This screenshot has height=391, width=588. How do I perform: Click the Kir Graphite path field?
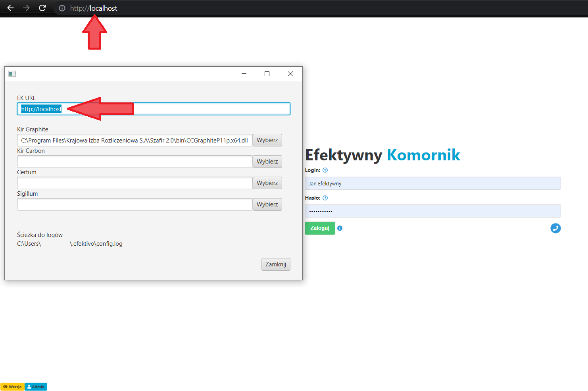point(135,140)
